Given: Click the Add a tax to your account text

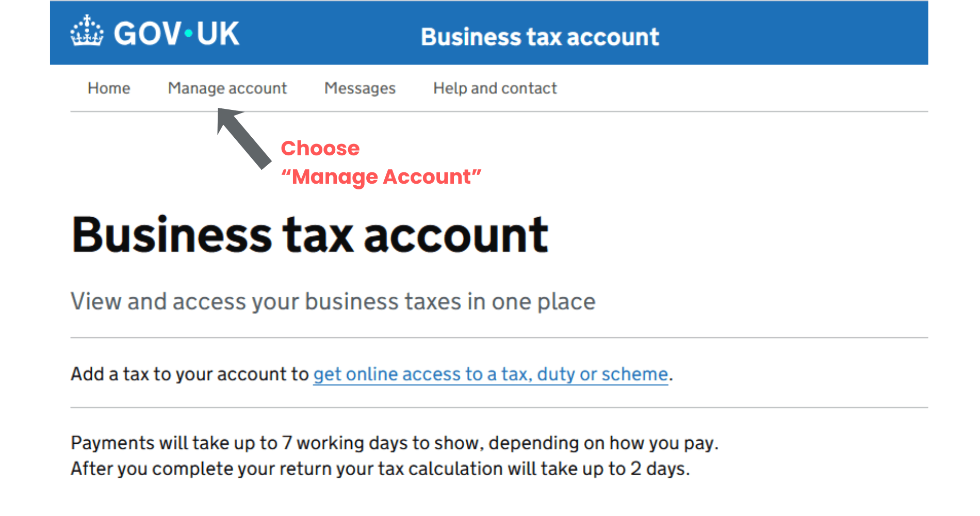Looking at the screenshot, I should 189,374.
